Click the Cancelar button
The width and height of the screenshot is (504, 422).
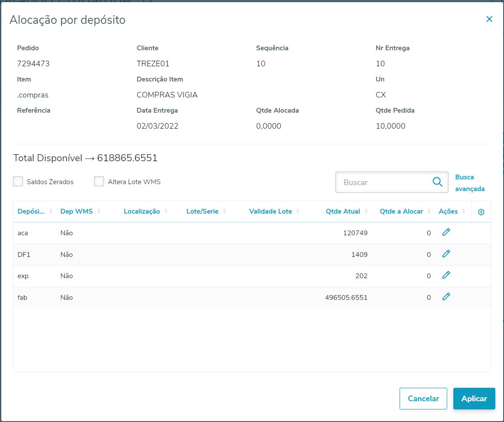coord(423,399)
